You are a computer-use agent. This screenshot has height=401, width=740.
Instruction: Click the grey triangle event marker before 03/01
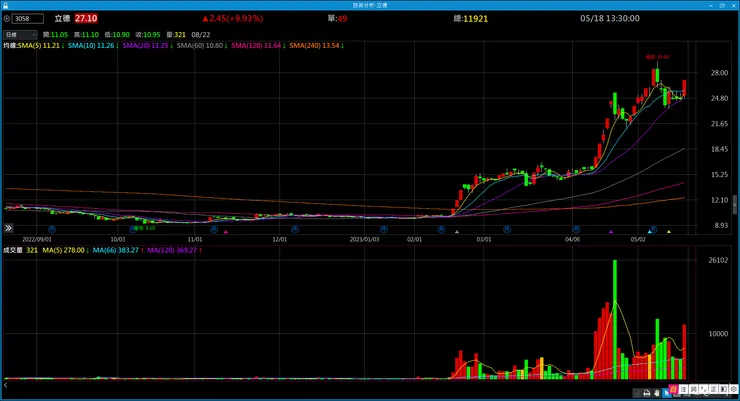click(x=457, y=232)
